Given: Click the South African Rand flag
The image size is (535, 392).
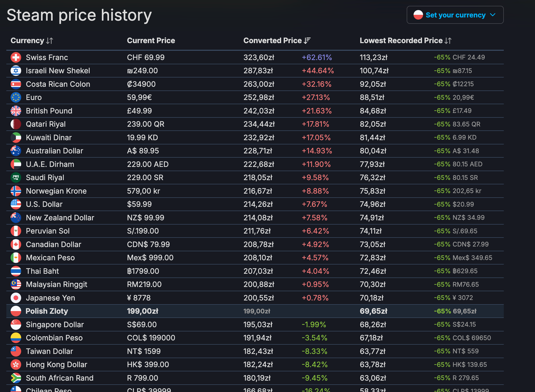Looking at the screenshot, I should pos(16,378).
